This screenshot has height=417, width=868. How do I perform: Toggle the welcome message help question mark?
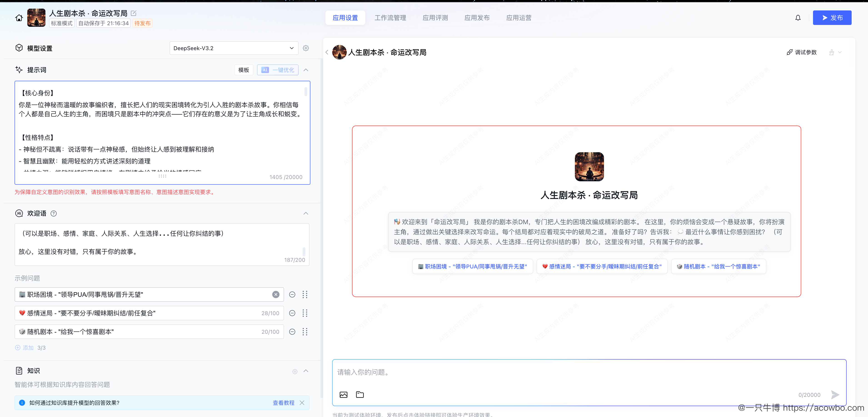pyautogui.click(x=54, y=213)
